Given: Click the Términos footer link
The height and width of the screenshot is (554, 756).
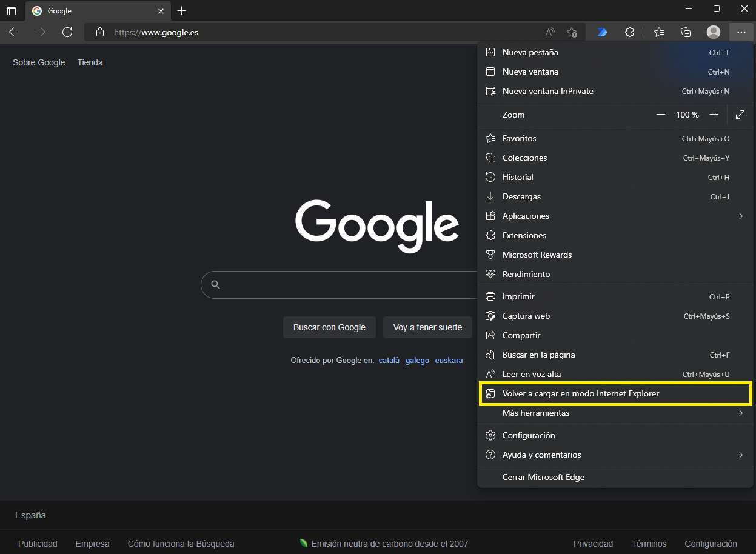Looking at the screenshot, I should point(649,544).
